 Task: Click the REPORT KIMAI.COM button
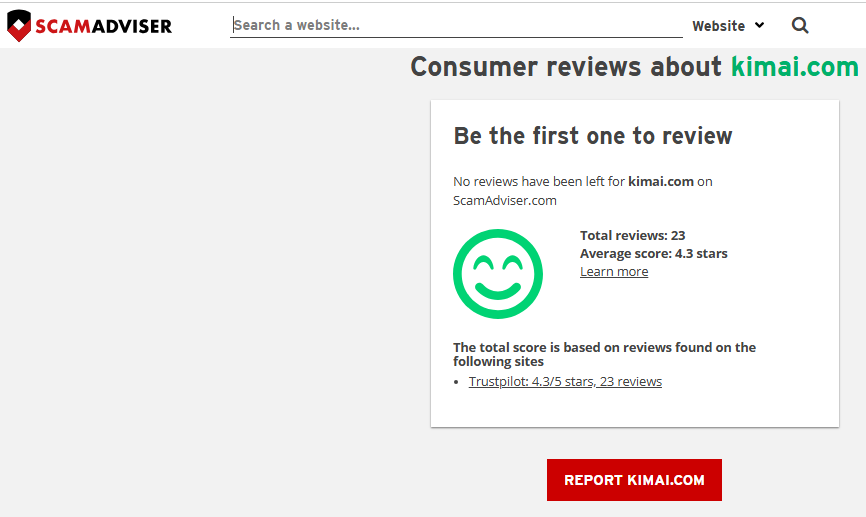[634, 480]
